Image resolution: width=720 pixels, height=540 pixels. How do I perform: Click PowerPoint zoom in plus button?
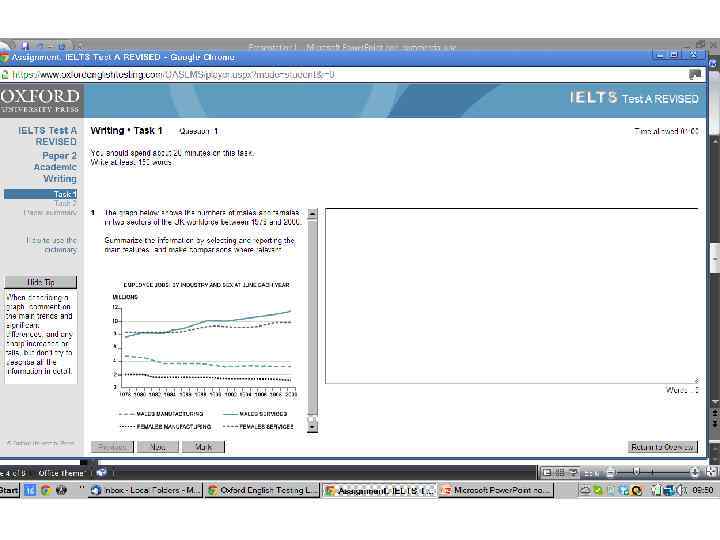[694, 472]
